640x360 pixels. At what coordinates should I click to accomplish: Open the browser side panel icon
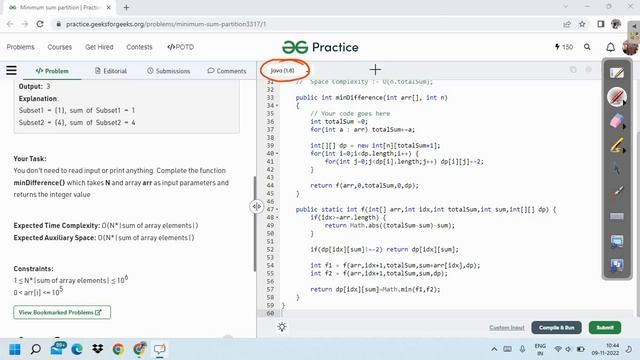coord(600,24)
